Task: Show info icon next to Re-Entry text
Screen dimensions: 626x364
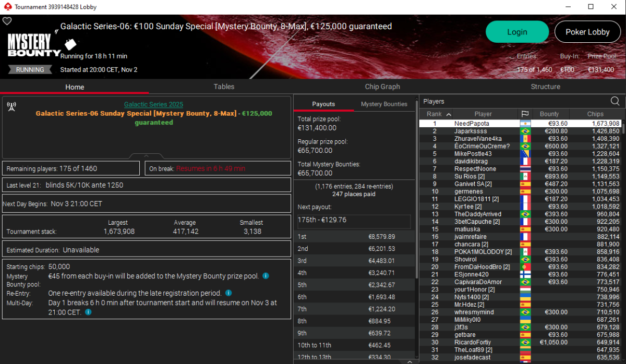Action: coord(228,293)
